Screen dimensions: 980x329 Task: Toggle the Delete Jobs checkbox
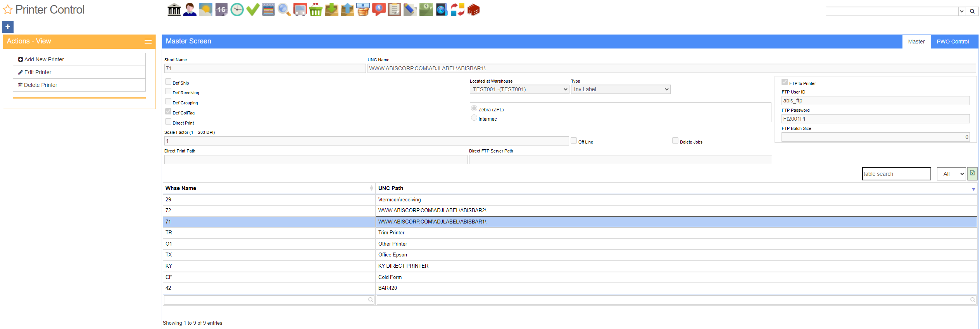(675, 140)
